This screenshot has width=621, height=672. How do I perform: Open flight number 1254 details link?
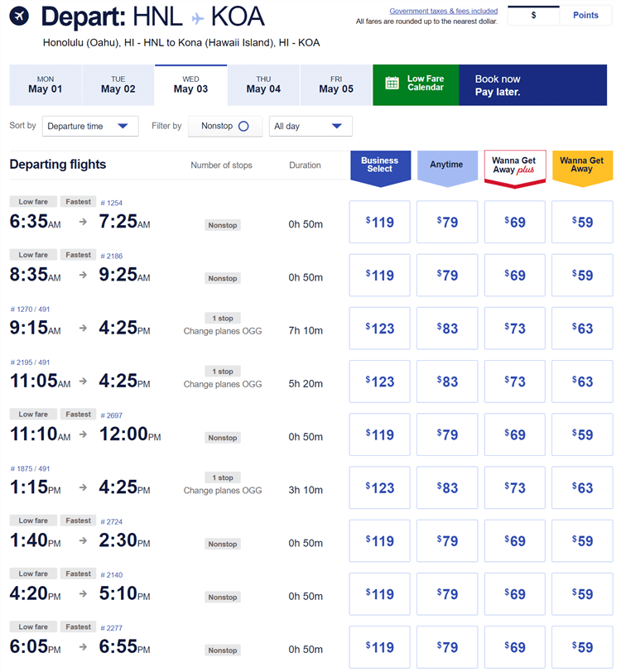click(x=112, y=203)
